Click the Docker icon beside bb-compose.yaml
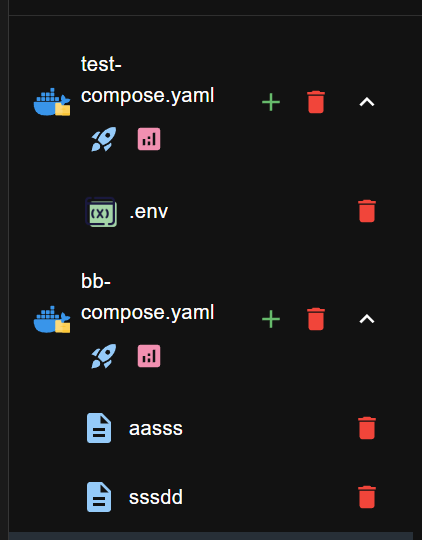This screenshot has width=422, height=540. click(52, 319)
